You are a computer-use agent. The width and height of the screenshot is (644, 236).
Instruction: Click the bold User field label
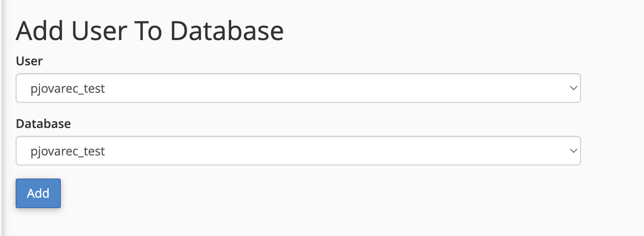tap(29, 61)
